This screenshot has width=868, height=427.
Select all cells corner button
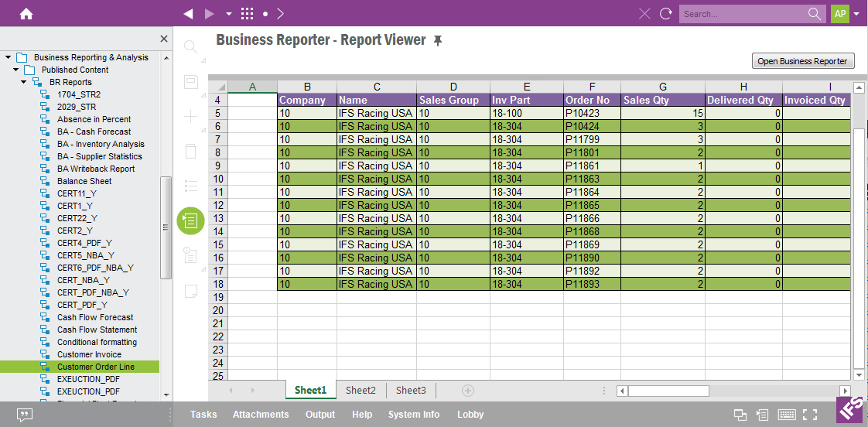(218, 87)
